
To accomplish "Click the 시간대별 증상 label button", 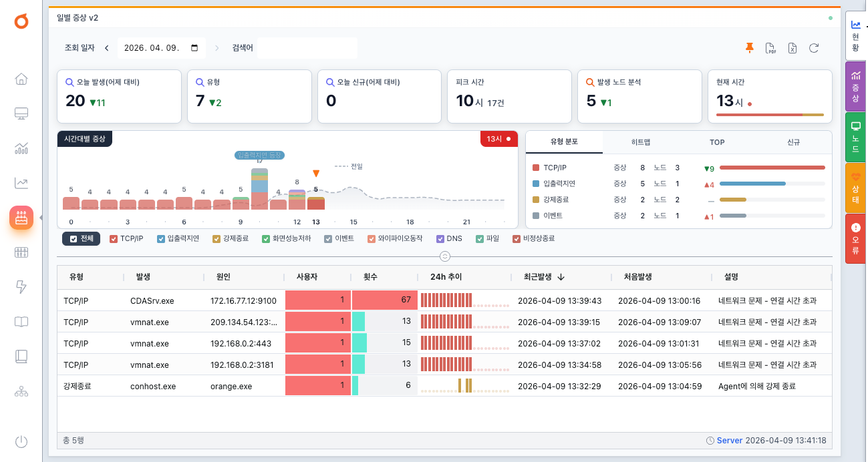I will coord(85,139).
